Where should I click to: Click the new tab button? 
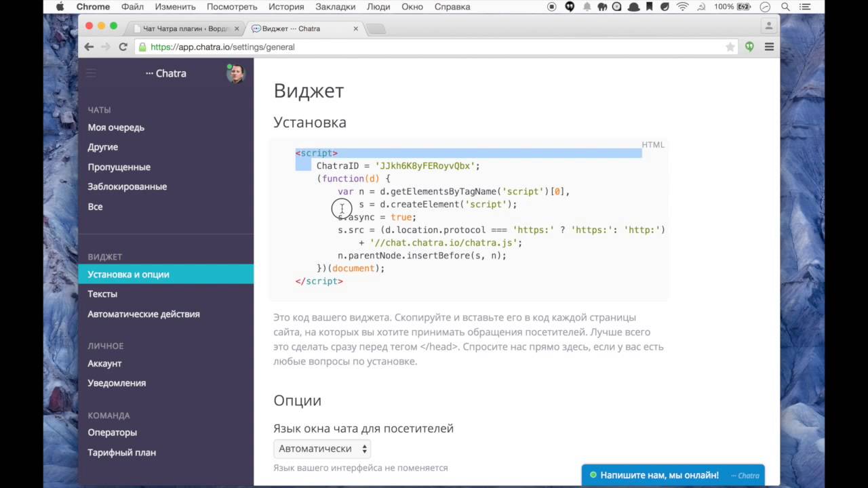tap(376, 28)
